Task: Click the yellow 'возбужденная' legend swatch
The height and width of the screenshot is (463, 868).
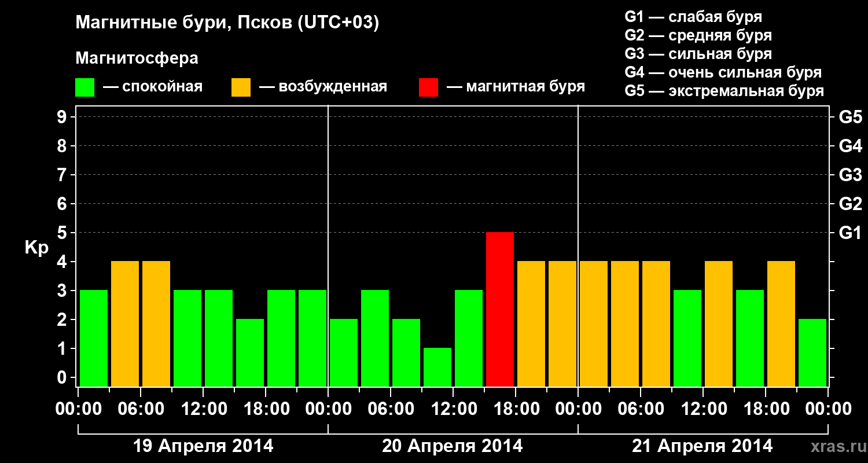Action: tap(241, 87)
